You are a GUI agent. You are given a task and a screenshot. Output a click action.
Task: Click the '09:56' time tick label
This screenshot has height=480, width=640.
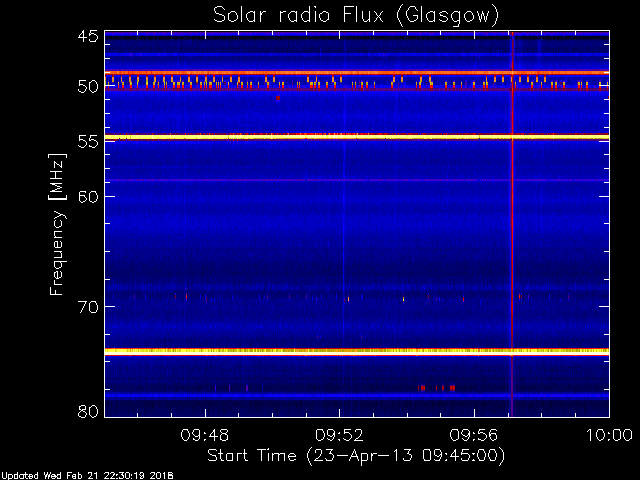(474, 435)
